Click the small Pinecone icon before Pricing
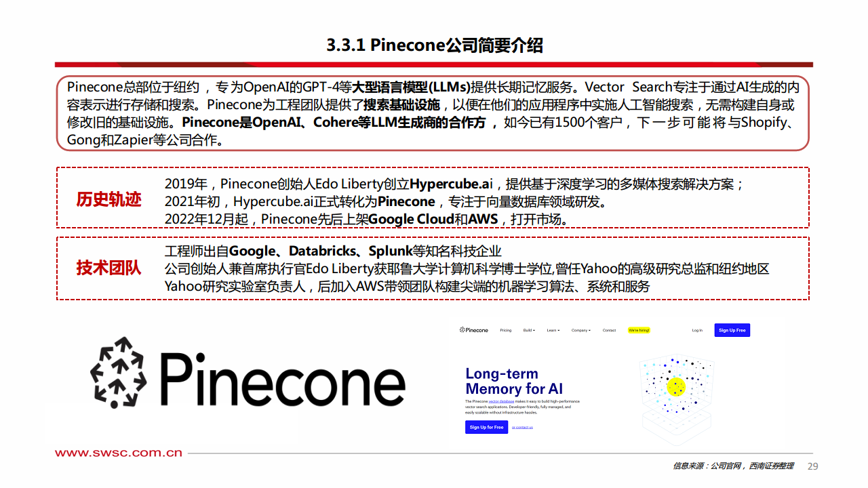The height and width of the screenshot is (488, 868). pos(461,329)
